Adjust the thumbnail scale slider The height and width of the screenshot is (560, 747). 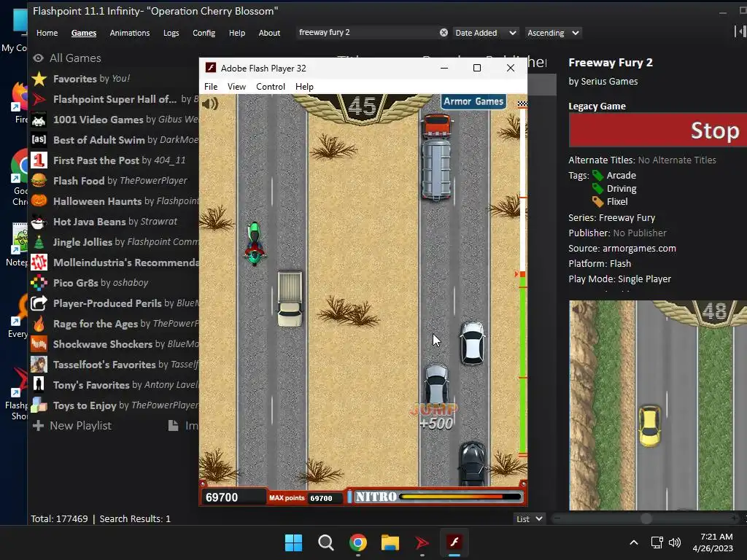(646, 518)
